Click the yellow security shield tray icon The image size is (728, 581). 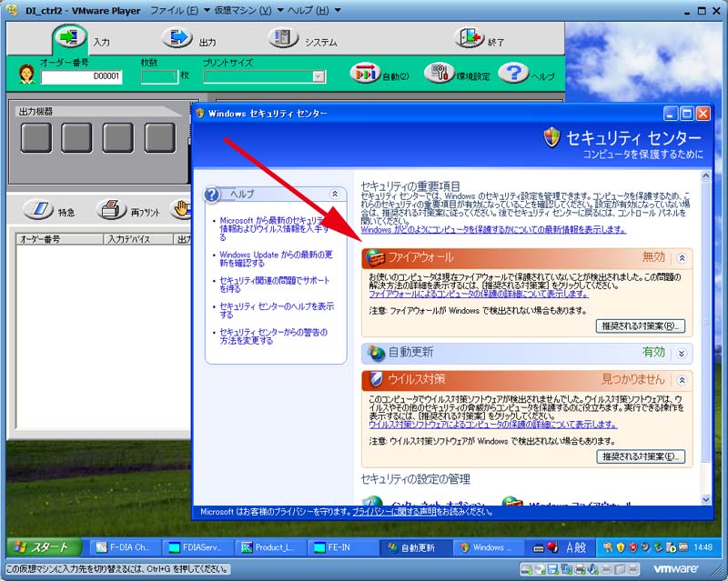pos(621,547)
